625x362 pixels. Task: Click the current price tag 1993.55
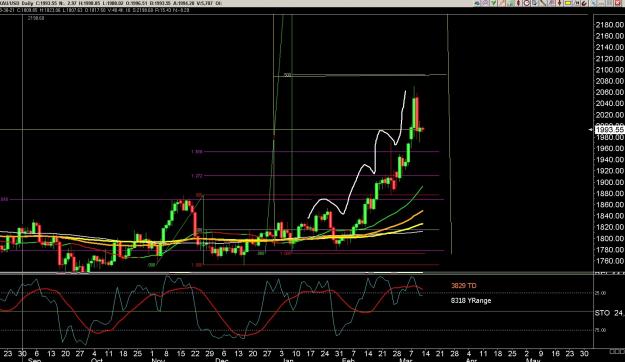click(x=609, y=129)
